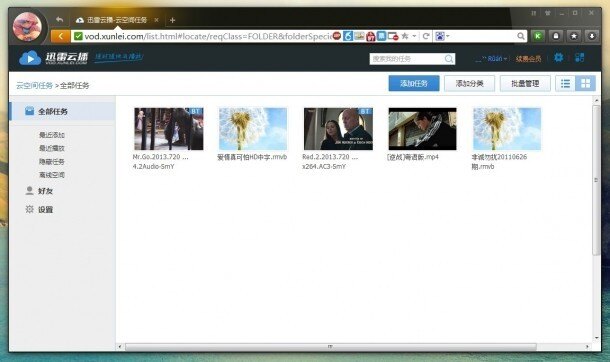Click the picture extension icon in address bar
The width and height of the screenshot is (610, 362).
[x=359, y=36]
